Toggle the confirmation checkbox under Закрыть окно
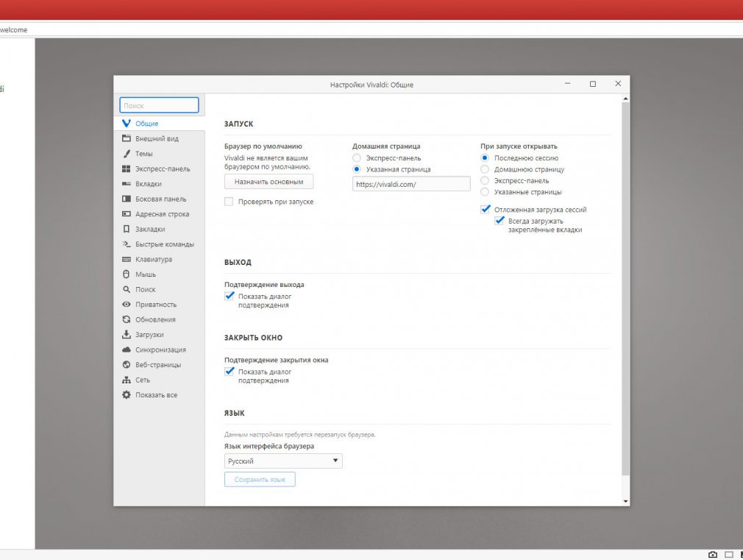The image size is (743, 560). pos(230,372)
